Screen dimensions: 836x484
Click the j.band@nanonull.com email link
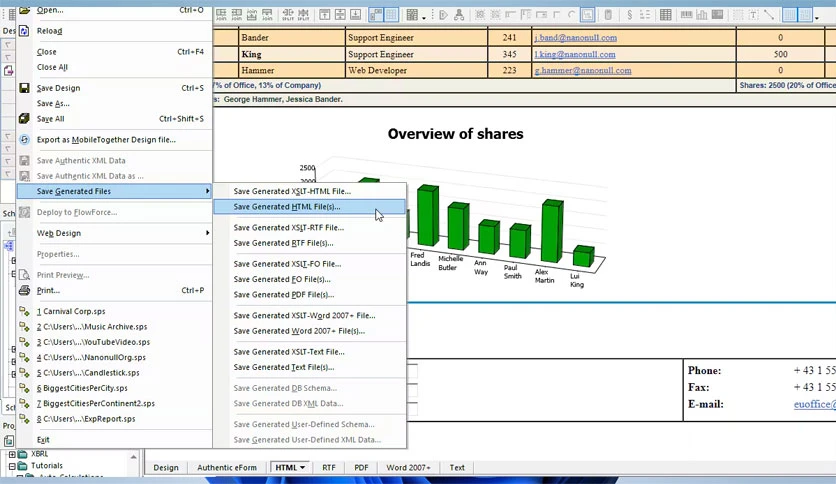point(575,38)
